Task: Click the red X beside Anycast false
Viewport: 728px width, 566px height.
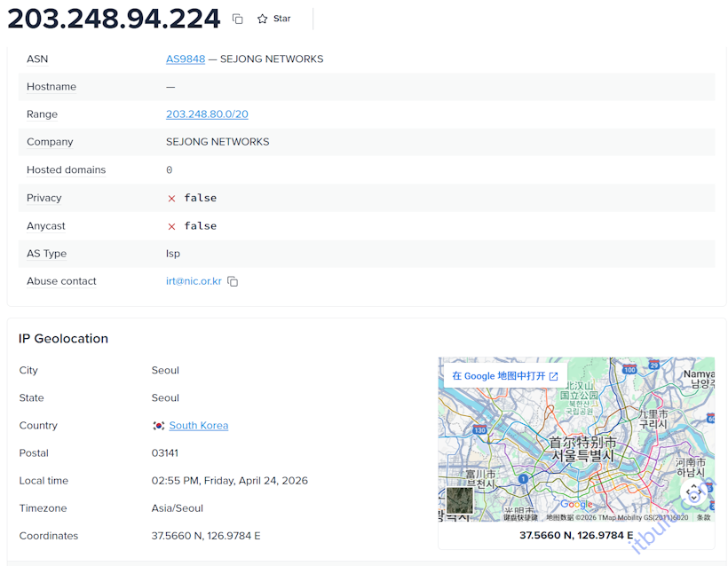Action: click(171, 225)
